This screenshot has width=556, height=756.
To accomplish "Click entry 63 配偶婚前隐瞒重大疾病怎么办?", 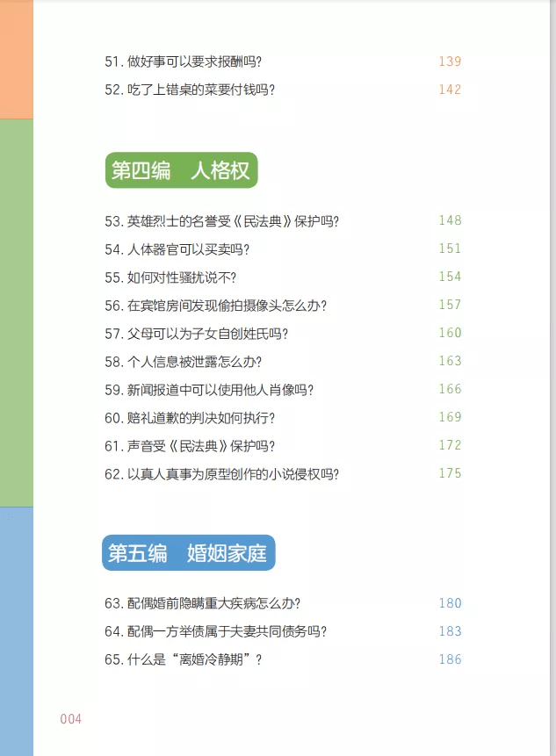I will coord(203,603).
